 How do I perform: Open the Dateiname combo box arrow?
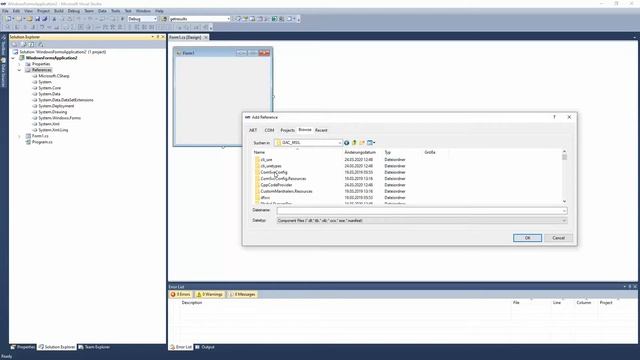pyautogui.click(x=564, y=211)
